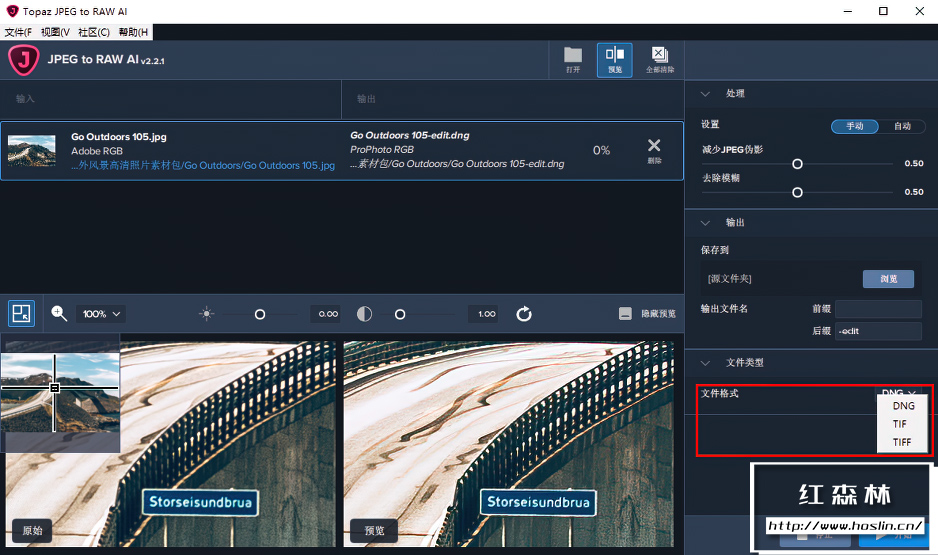
Task: Select the 手动 manual mode toggle
Action: [854, 126]
